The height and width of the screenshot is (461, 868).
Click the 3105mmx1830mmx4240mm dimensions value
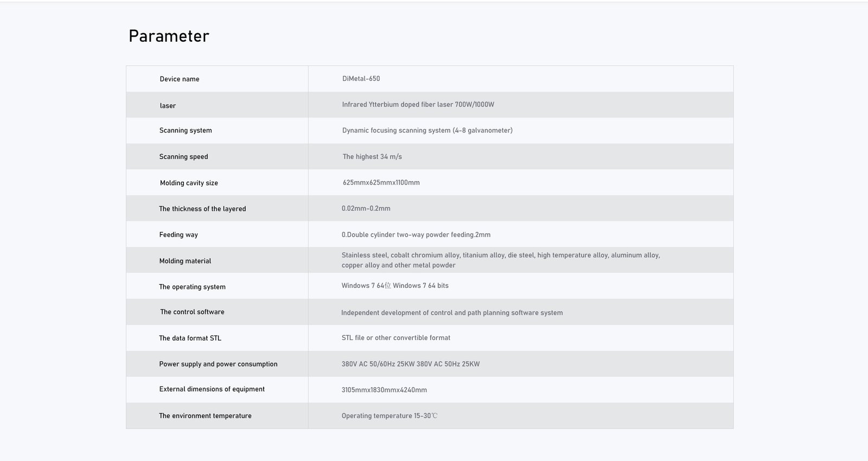[384, 390]
